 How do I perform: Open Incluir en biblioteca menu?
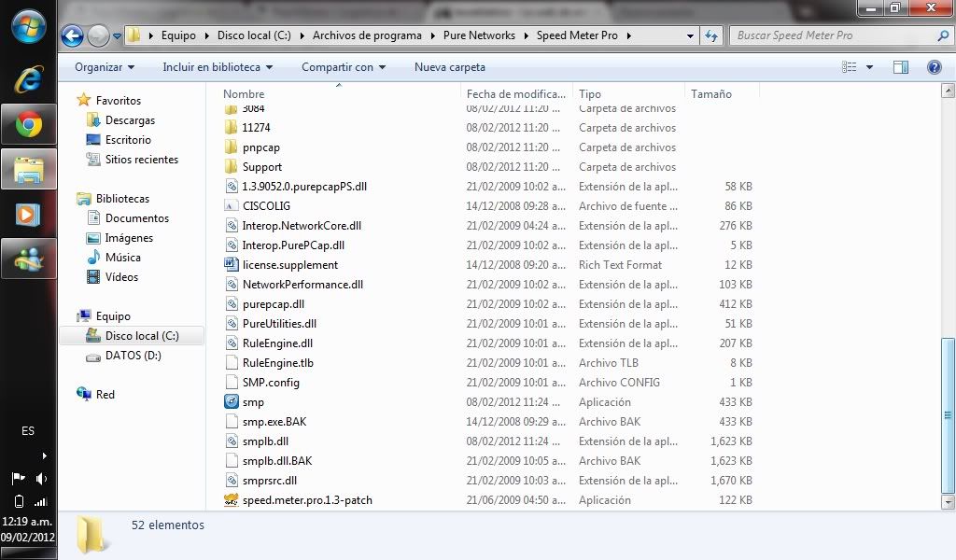(x=217, y=67)
